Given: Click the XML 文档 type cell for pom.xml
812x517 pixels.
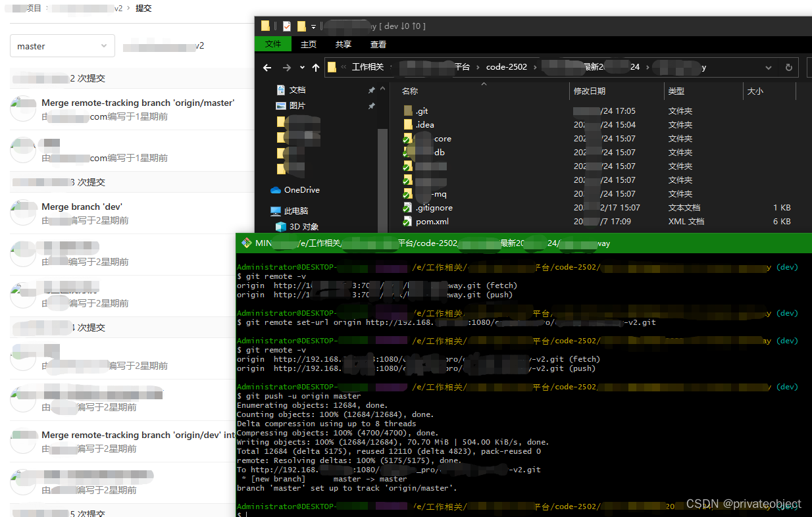Looking at the screenshot, I should click(686, 222).
